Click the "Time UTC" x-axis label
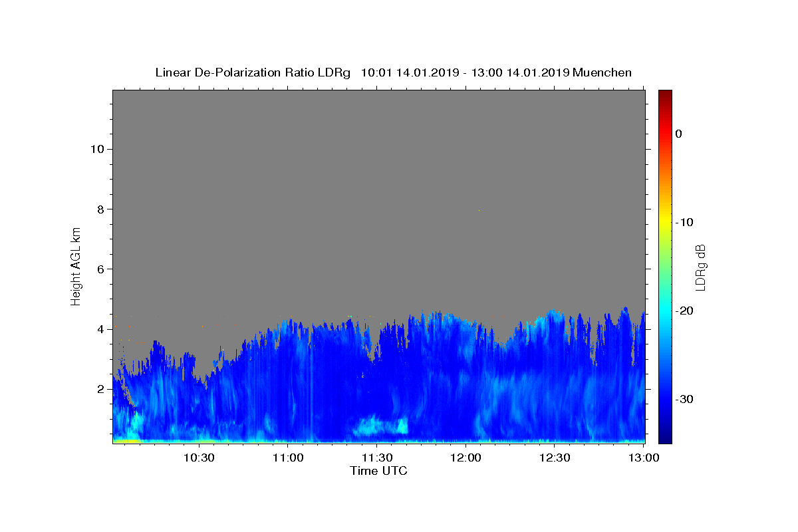This screenshot has height=532, width=798. [x=378, y=471]
